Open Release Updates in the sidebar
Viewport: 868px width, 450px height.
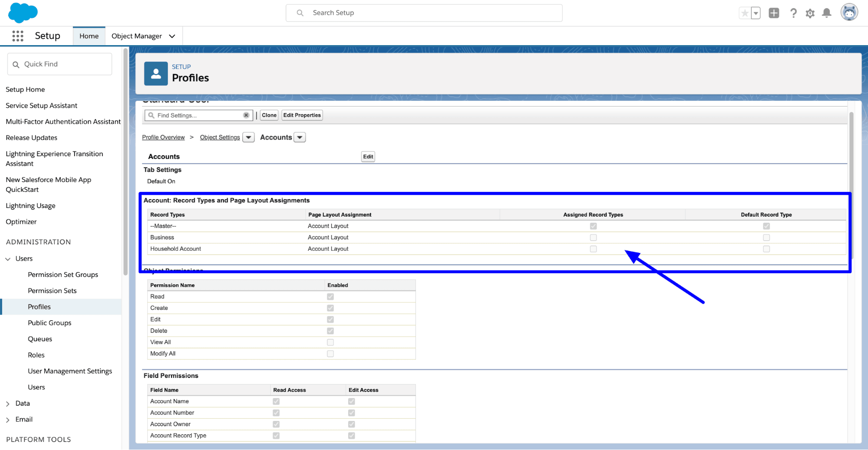tap(31, 138)
